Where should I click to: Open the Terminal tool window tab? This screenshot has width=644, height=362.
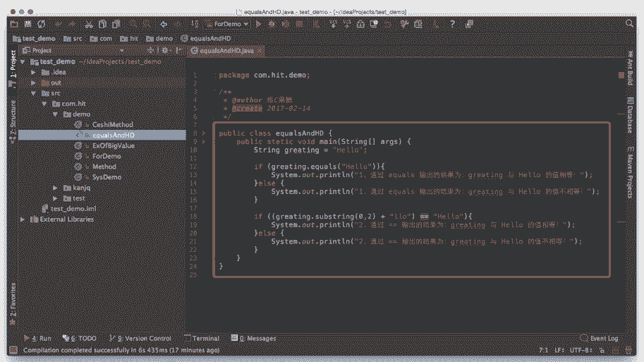click(201, 339)
